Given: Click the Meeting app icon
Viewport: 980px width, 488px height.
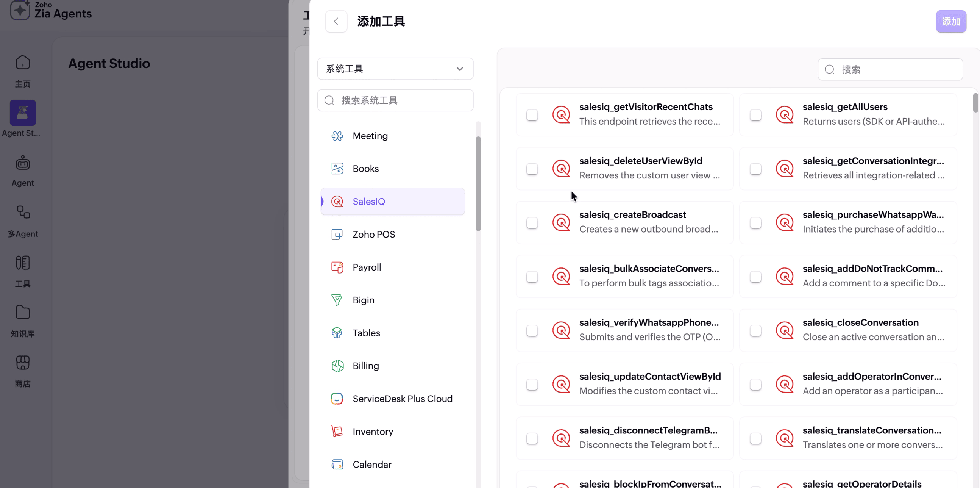Looking at the screenshot, I should point(337,136).
